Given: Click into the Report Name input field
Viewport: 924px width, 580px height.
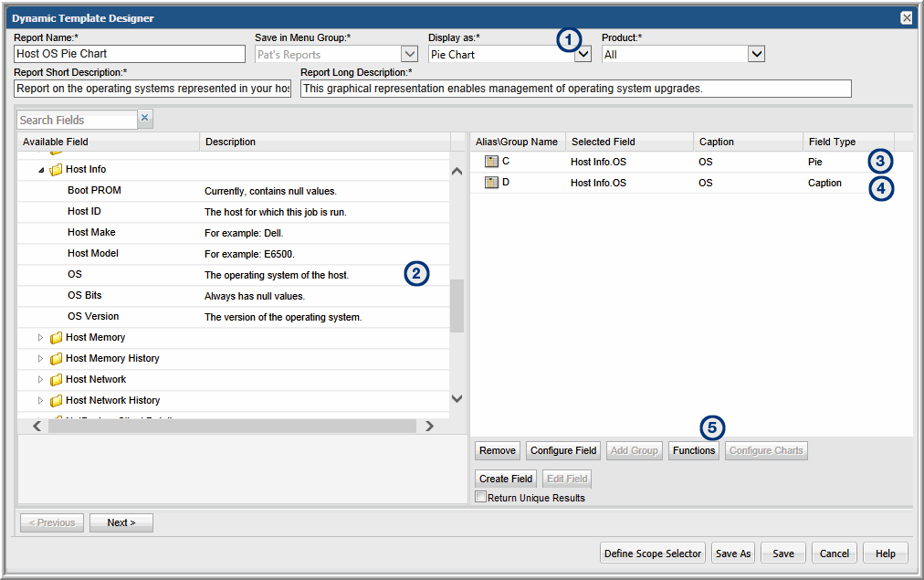Looking at the screenshot, I should click(x=130, y=55).
